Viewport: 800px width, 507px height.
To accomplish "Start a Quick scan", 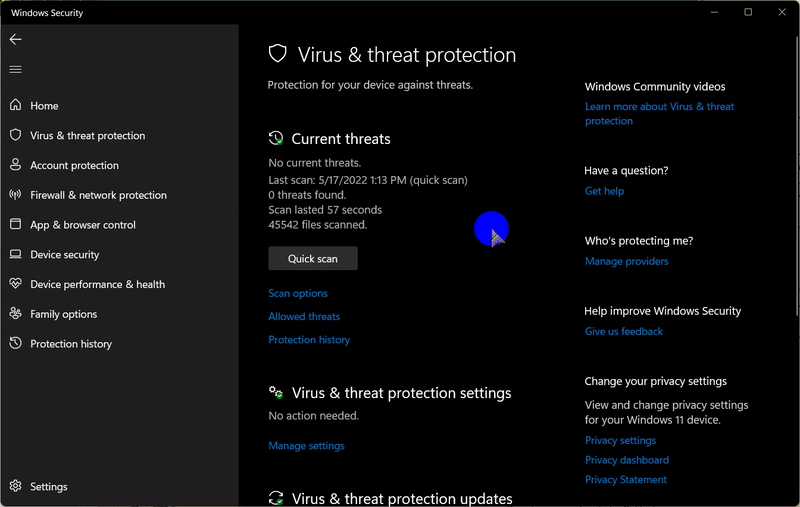I will [312, 259].
